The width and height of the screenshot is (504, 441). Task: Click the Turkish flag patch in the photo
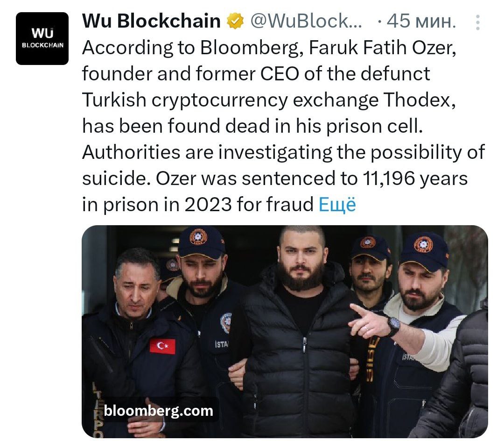[162, 346]
